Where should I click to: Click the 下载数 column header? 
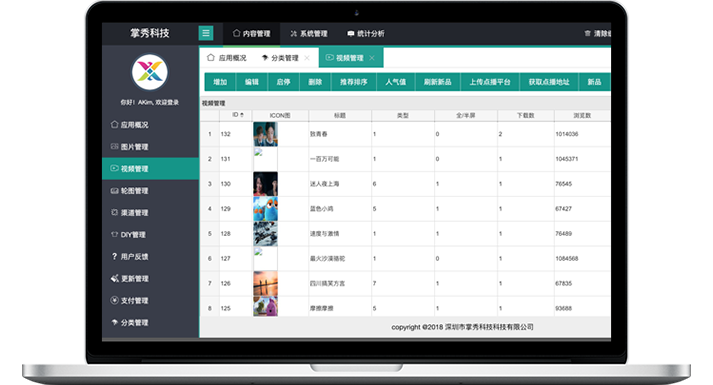coord(526,115)
